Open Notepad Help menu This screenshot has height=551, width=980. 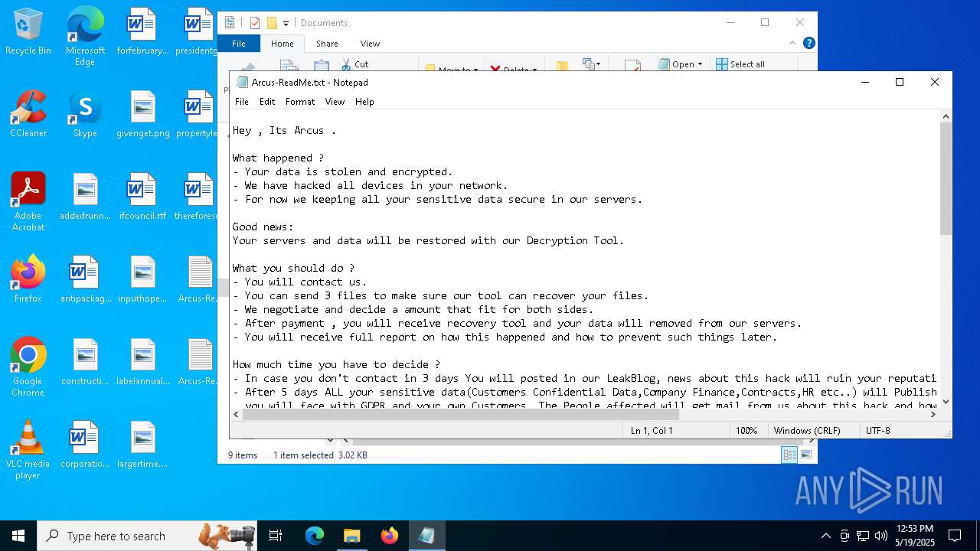[364, 101]
